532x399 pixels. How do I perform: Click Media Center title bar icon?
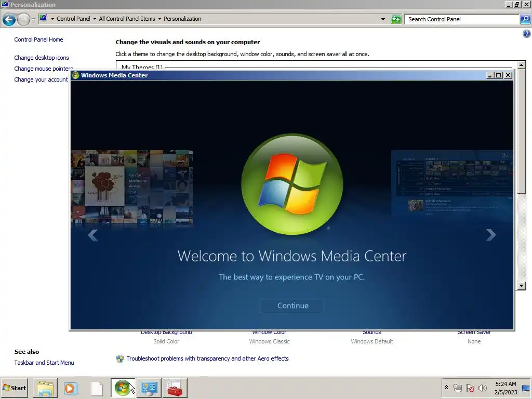[x=75, y=75]
